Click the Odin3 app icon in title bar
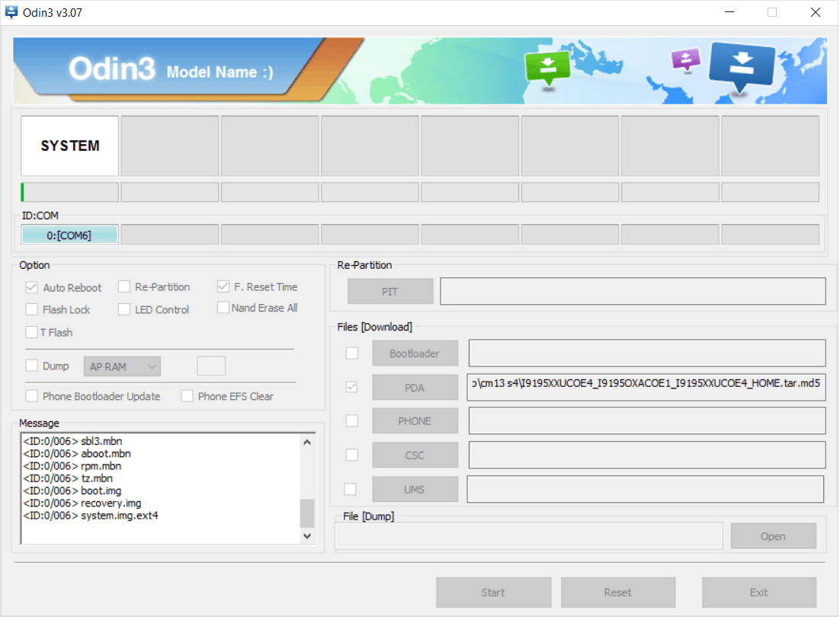This screenshot has width=840, height=617. pyautogui.click(x=11, y=11)
